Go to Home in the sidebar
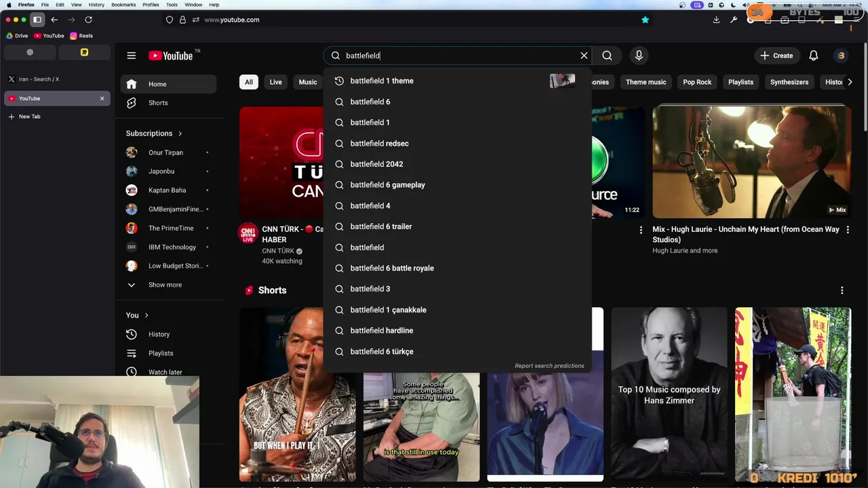868x488 pixels. [169, 84]
